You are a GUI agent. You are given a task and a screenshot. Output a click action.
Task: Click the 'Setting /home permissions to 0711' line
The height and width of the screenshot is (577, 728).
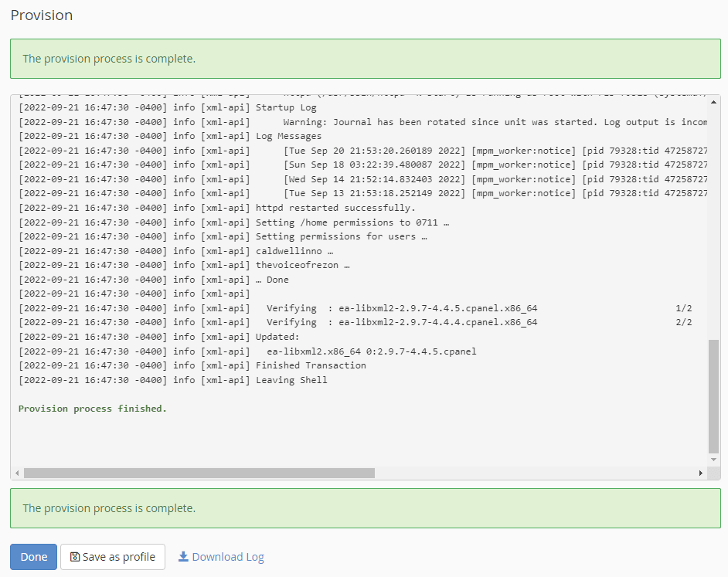(x=234, y=222)
